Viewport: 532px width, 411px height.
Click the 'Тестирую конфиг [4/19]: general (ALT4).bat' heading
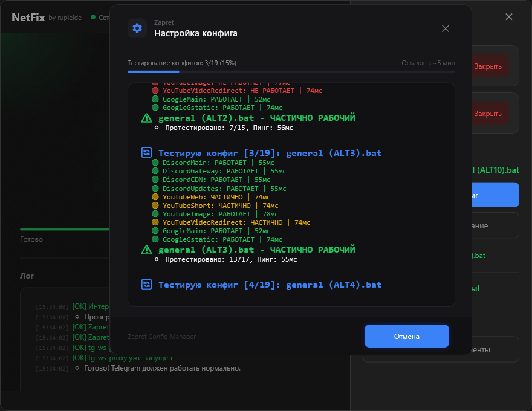270,285
